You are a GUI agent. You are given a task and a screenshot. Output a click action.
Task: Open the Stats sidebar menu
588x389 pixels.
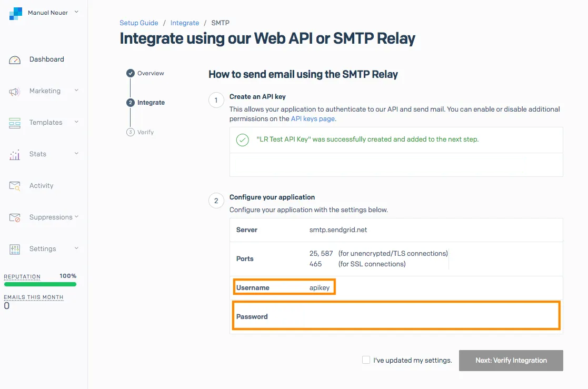click(x=38, y=154)
